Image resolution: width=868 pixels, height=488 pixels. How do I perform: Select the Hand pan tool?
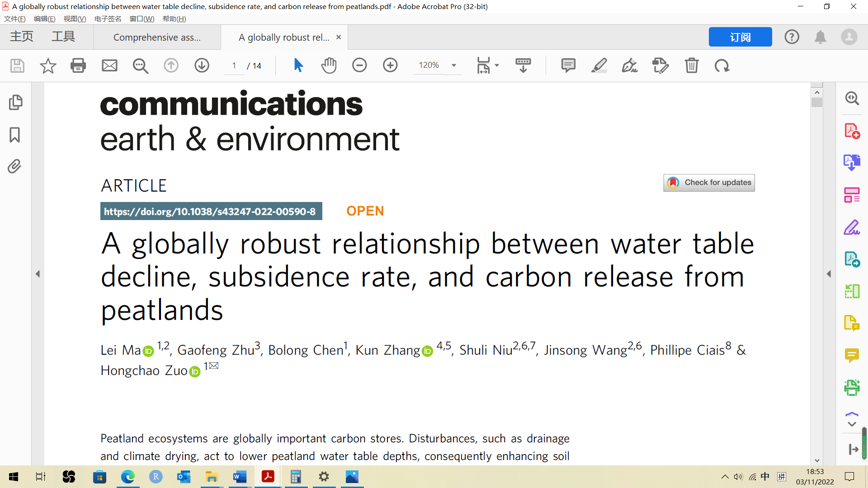tap(329, 66)
